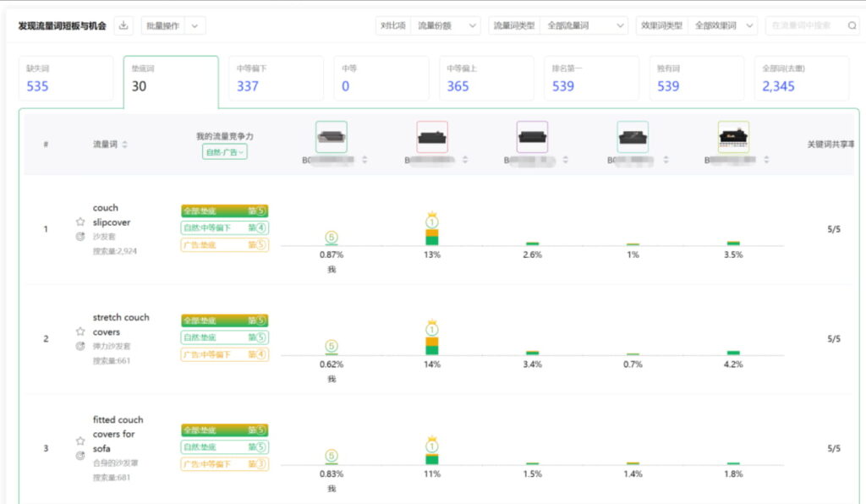866x504 pixels.
Task: Click the first product thumbnail image
Action: click(331, 137)
